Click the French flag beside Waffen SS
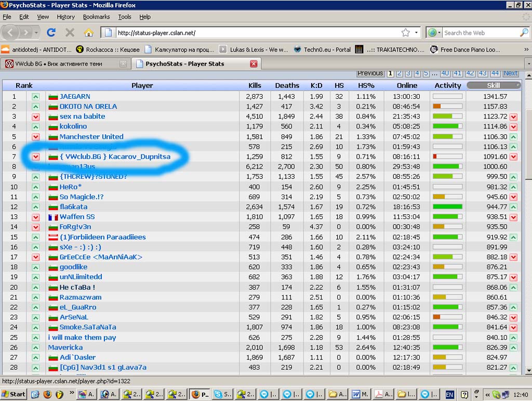The width and height of the screenshot is (532, 401). tap(53, 217)
